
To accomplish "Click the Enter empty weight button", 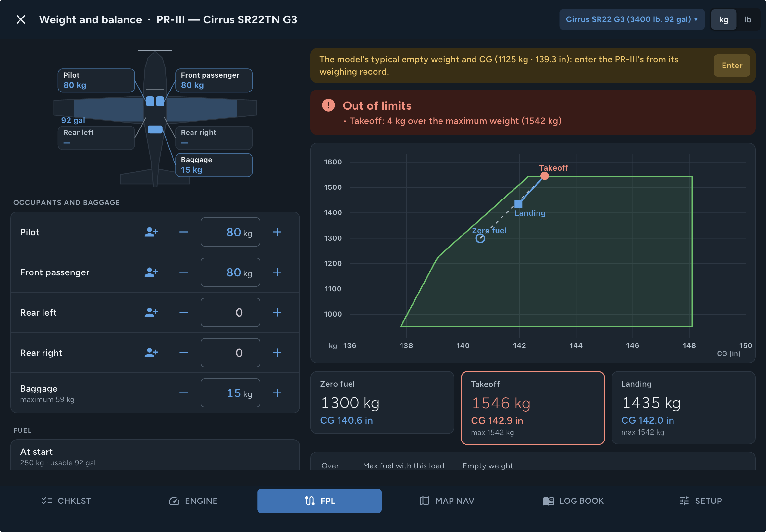I will pos(732,65).
